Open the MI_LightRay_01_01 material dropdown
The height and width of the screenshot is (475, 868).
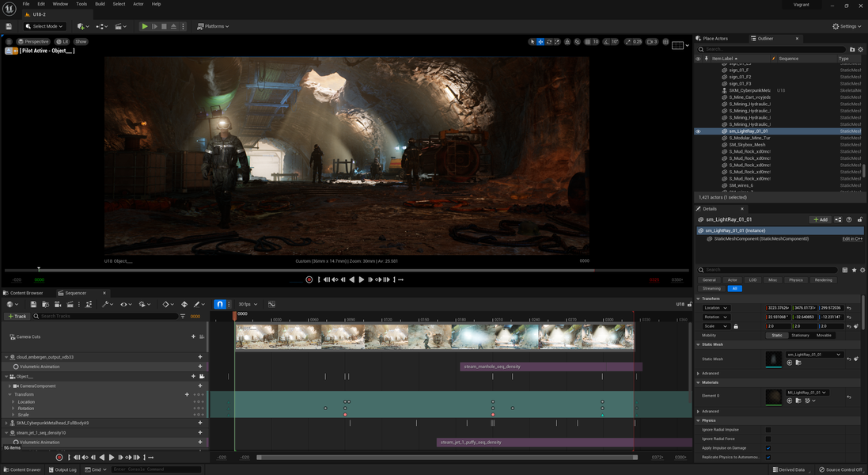coord(806,393)
